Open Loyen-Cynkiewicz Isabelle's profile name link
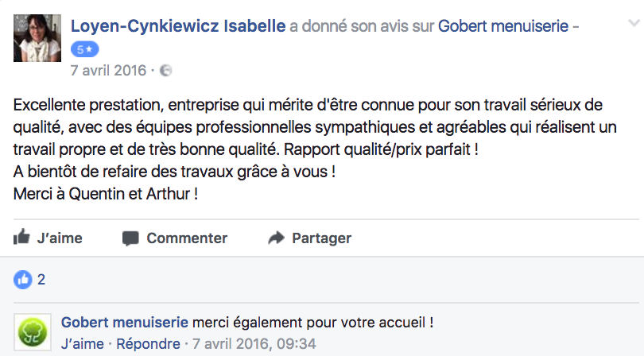 [x=178, y=27]
